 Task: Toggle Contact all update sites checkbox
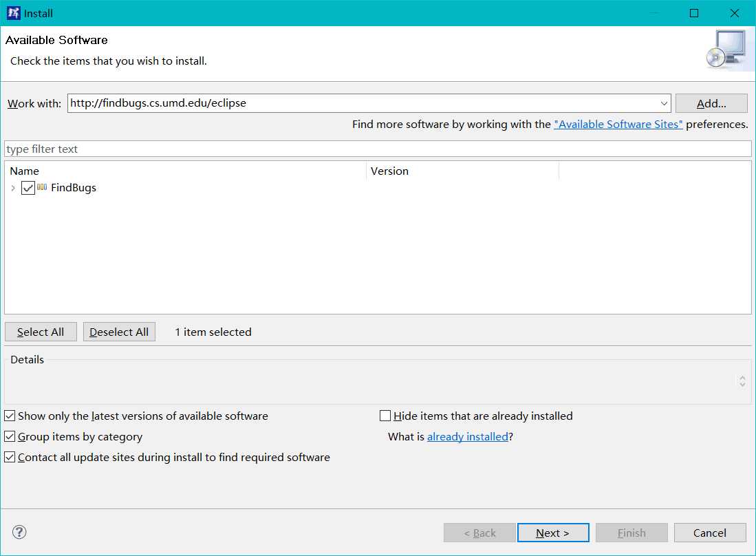[x=10, y=457]
